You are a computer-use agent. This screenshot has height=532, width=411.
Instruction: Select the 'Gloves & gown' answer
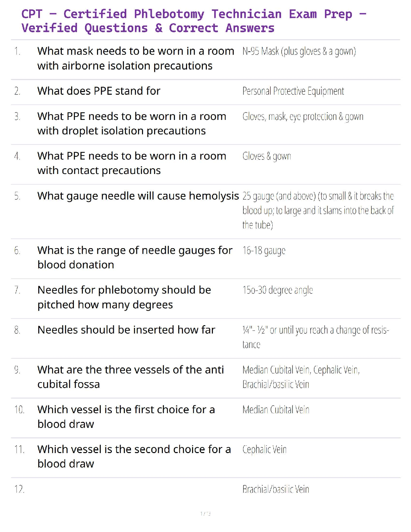267,156
